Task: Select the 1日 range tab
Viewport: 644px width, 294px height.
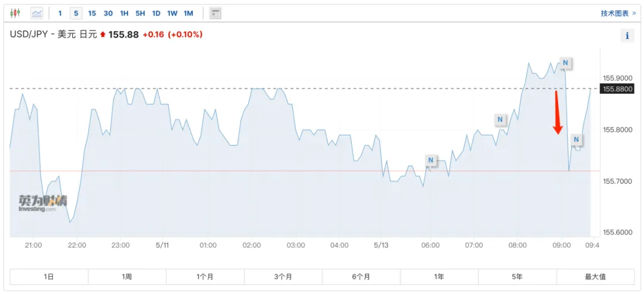Action: click(49, 277)
